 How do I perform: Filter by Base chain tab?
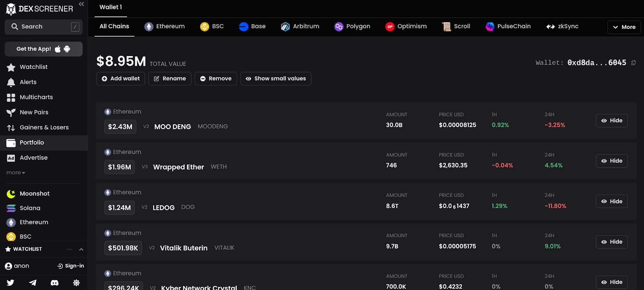pyautogui.click(x=252, y=27)
